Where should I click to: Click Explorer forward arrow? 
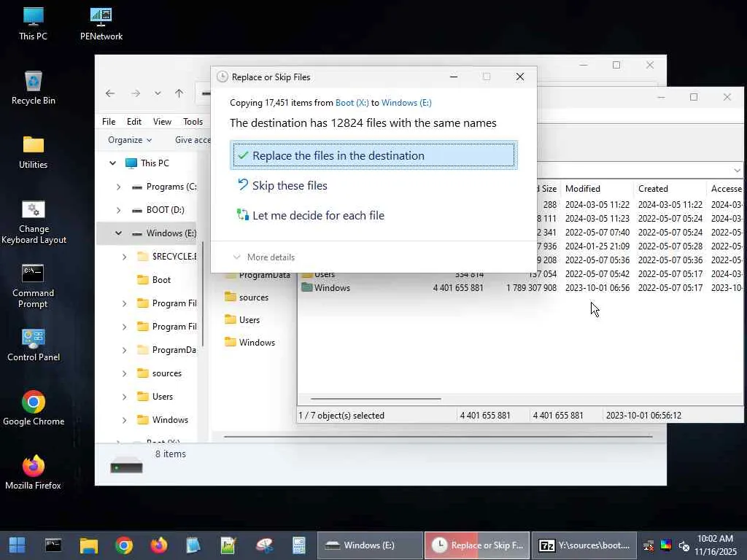pos(136,93)
